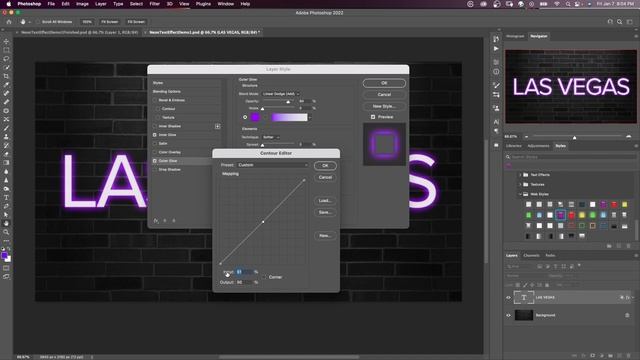Delete layer using trash icon in Layers panel
Image resolution: width=640 pixels, height=360 pixels.
click(628, 356)
